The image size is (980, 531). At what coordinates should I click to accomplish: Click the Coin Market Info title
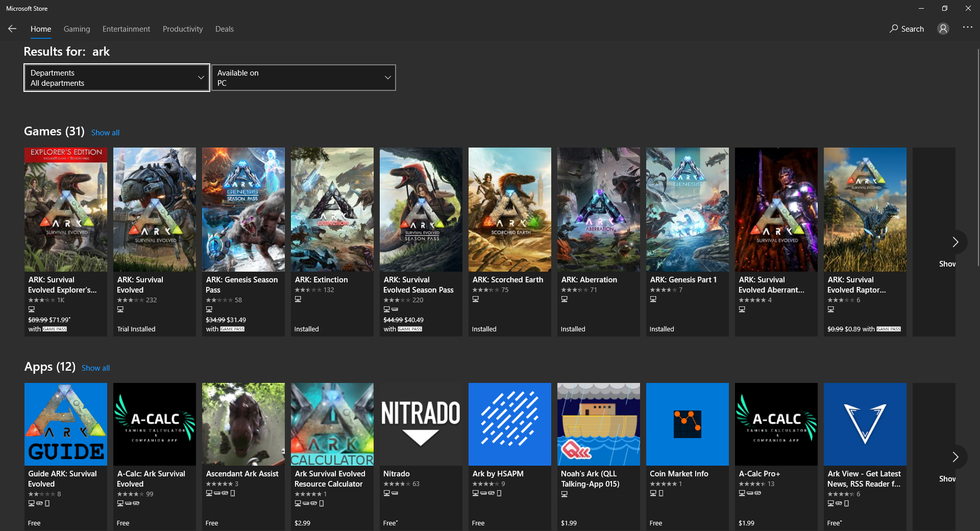click(x=679, y=474)
